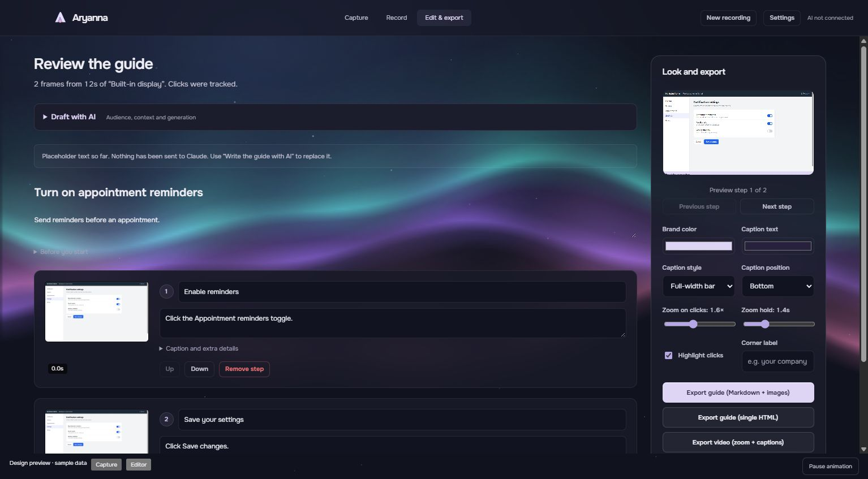Click the step number 1 badge
The width and height of the screenshot is (868, 479).
click(x=166, y=292)
